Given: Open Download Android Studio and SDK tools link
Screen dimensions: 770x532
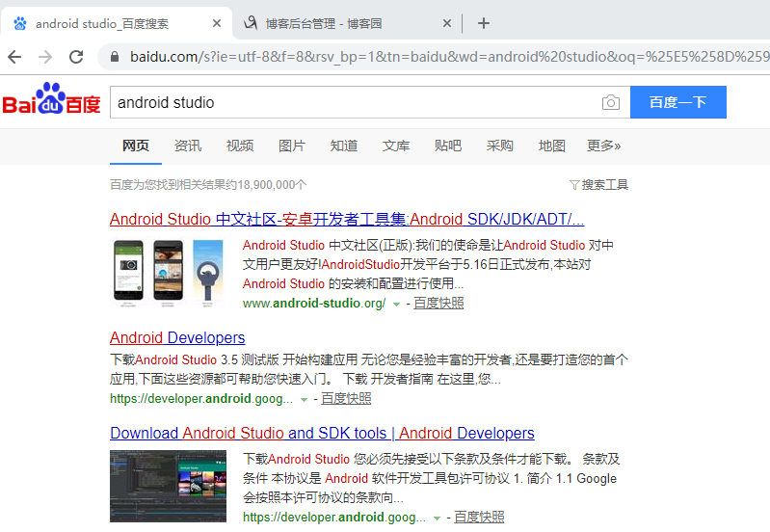Looking at the screenshot, I should point(322,434).
